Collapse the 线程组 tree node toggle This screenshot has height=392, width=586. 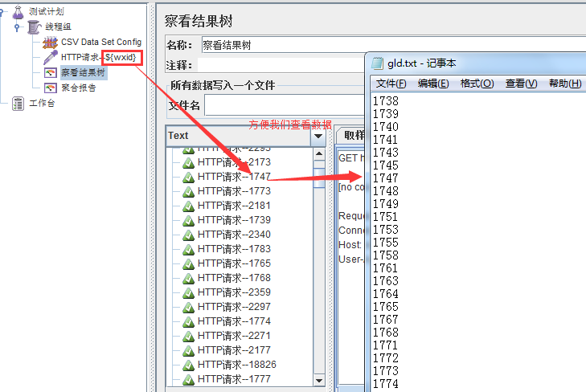16,27
